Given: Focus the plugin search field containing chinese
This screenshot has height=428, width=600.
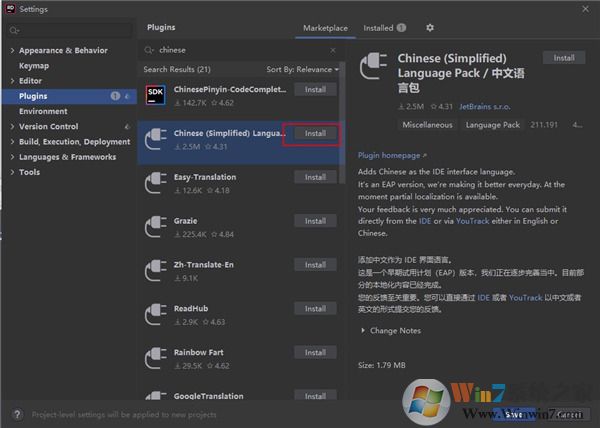Looking at the screenshot, I should (241, 50).
